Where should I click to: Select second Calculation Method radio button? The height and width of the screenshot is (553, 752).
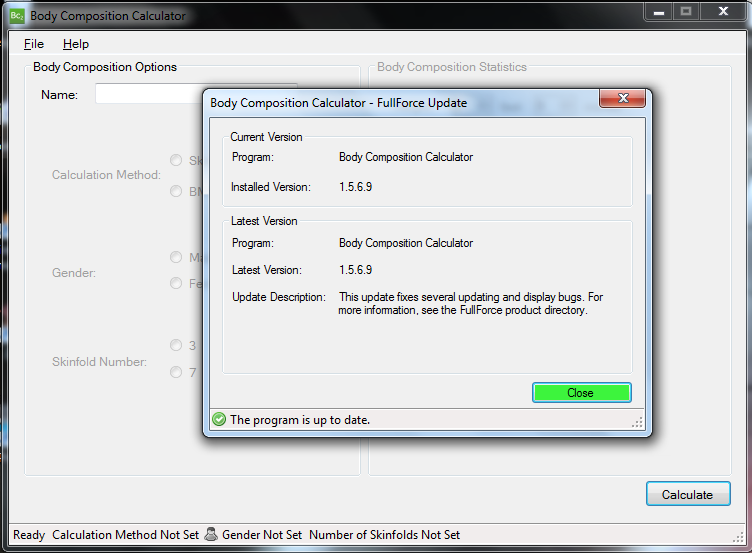click(176, 191)
